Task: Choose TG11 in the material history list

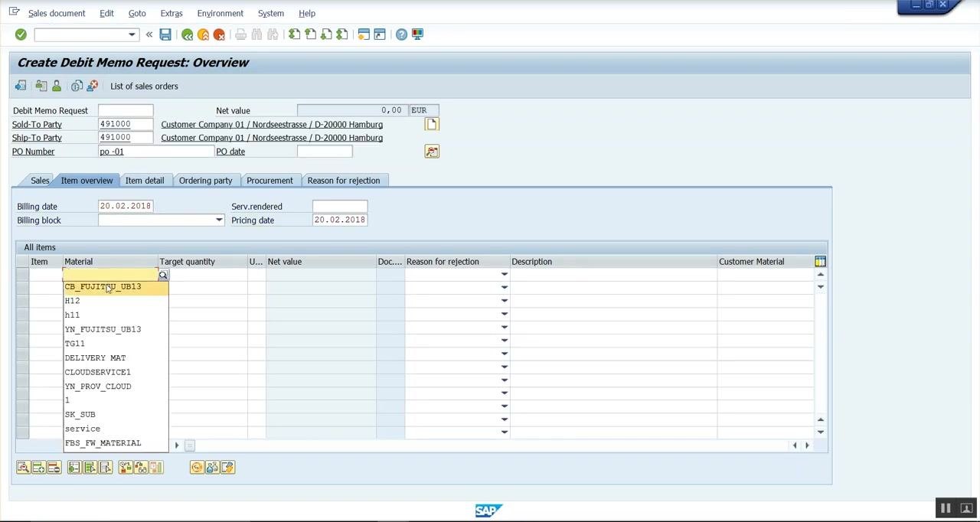Action: [115, 344]
